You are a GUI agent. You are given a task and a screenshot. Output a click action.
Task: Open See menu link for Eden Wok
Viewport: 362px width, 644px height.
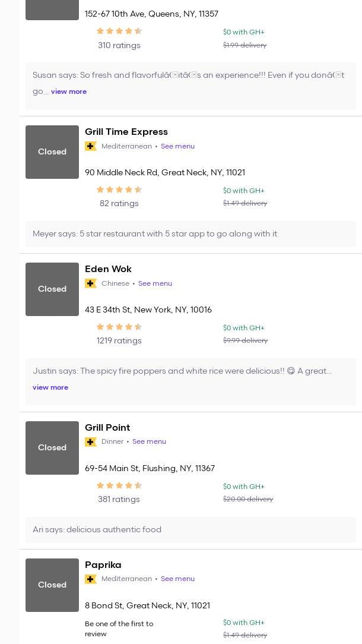[x=155, y=283]
